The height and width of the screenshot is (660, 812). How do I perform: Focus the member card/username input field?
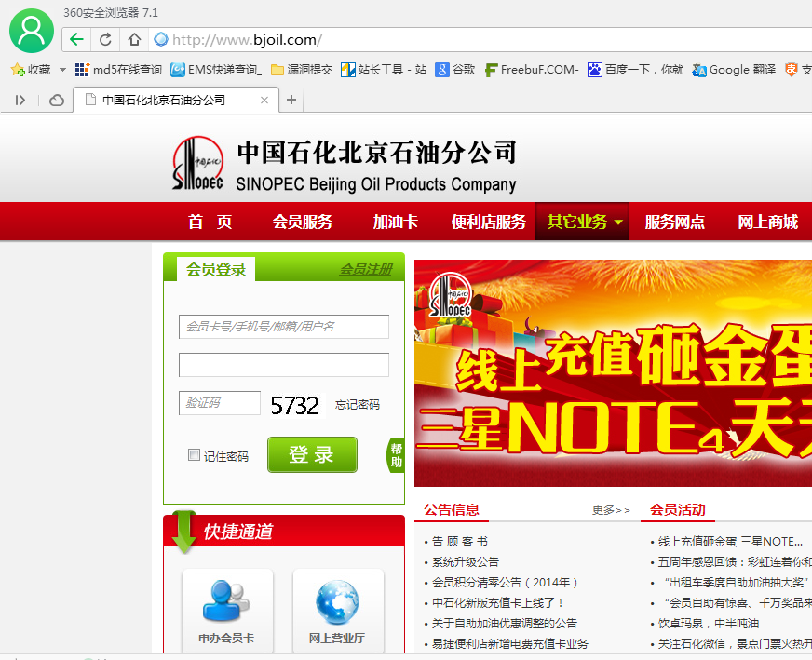coord(284,327)
